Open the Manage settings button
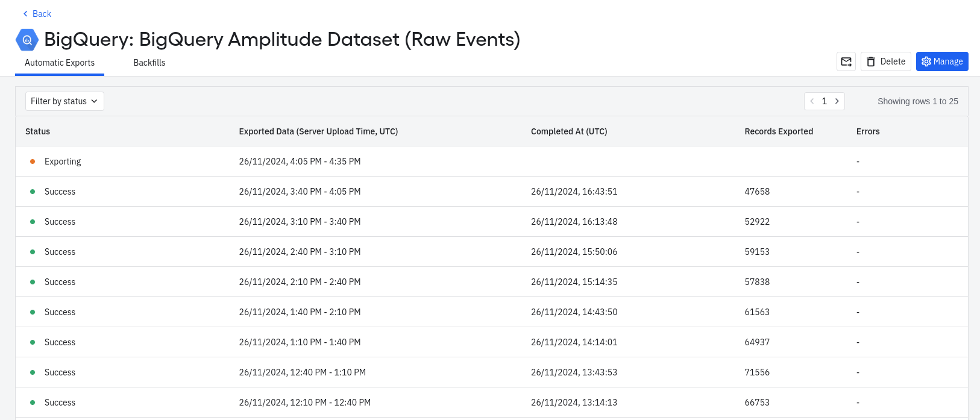The image size is (980, 420). [x=942, y=61]
